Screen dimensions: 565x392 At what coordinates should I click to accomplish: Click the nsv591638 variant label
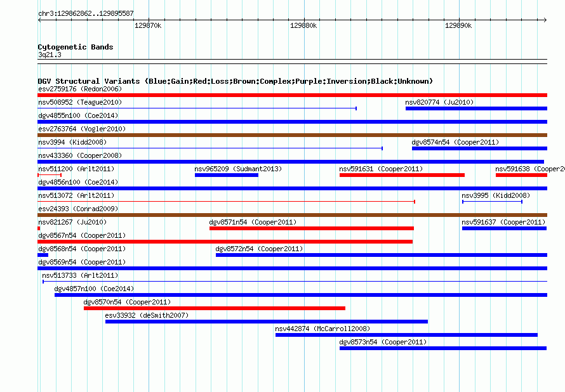tap(529, 169)
